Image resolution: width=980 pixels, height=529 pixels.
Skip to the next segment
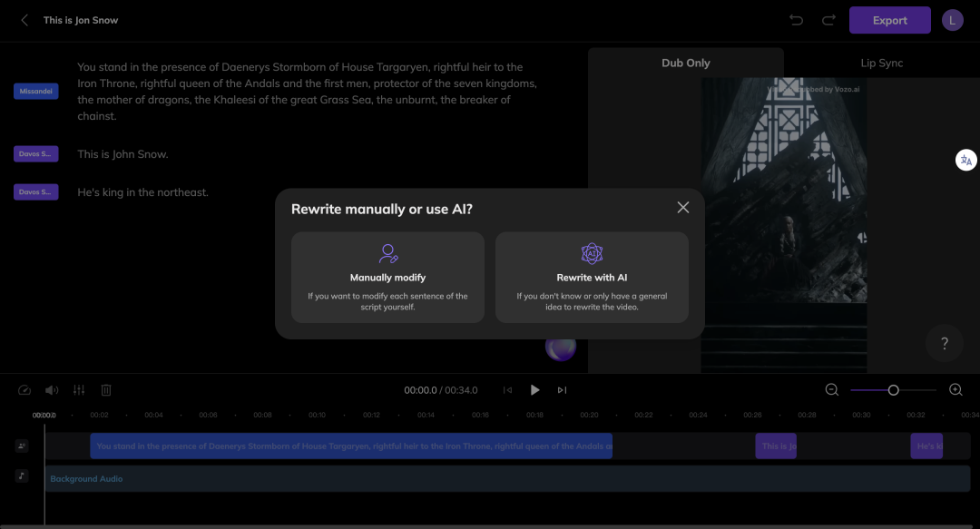coord(562,390)
